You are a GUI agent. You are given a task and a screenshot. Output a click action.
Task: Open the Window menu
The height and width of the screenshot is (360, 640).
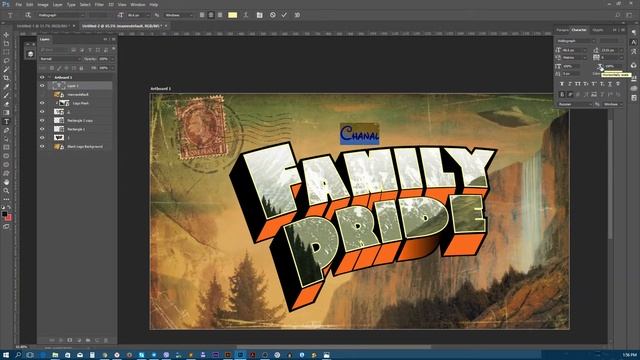tap(138, 4)
